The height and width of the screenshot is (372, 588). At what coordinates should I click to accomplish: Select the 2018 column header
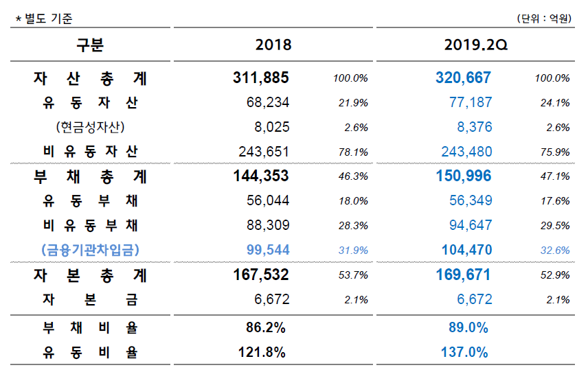[x=273, y=45]
